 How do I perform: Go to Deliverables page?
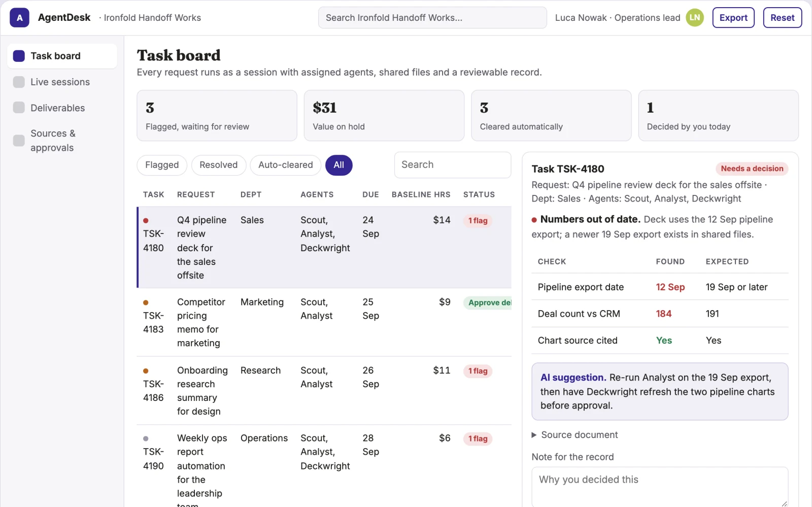click(62, 108)
